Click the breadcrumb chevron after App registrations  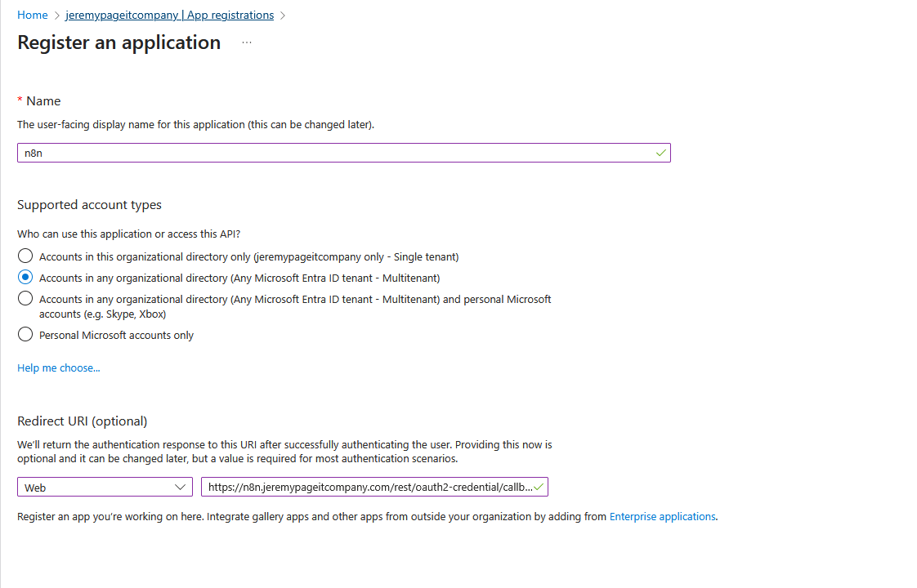tap(283, 16)
